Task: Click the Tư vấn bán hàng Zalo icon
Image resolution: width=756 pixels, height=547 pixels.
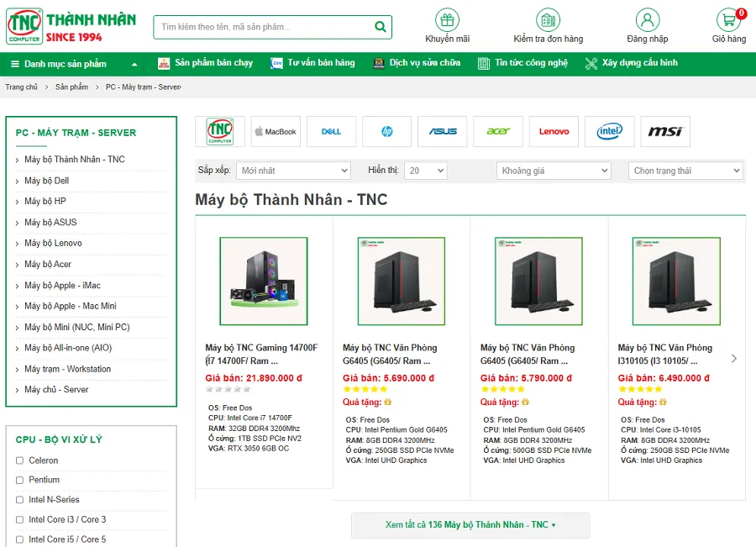Action: [276, 63]
